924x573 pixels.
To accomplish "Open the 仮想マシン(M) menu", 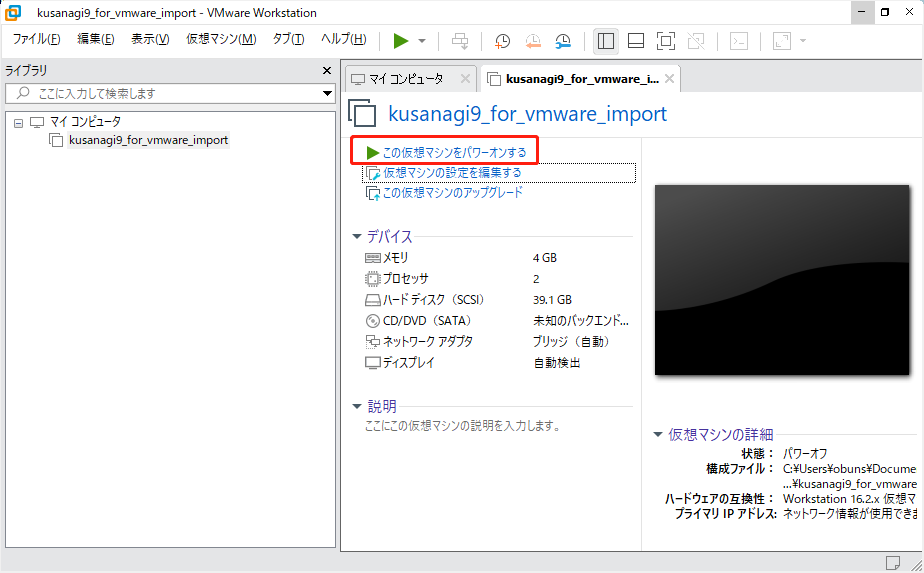I will point(221,39).
